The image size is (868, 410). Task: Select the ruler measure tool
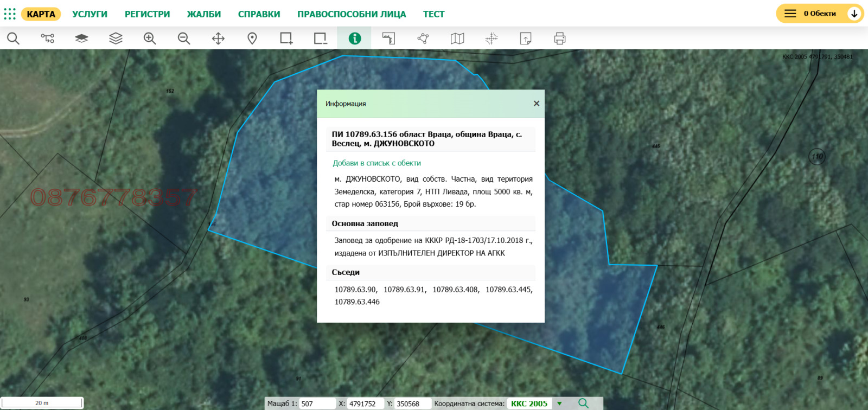[388, 39]
